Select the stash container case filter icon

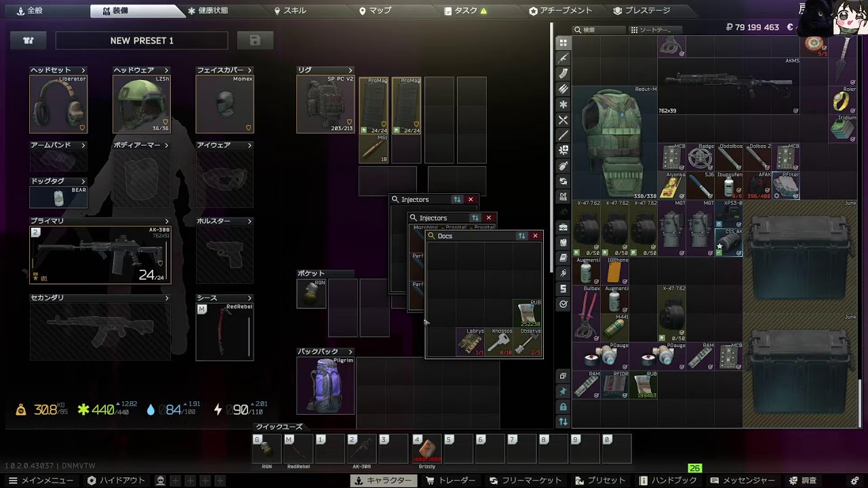563,227
